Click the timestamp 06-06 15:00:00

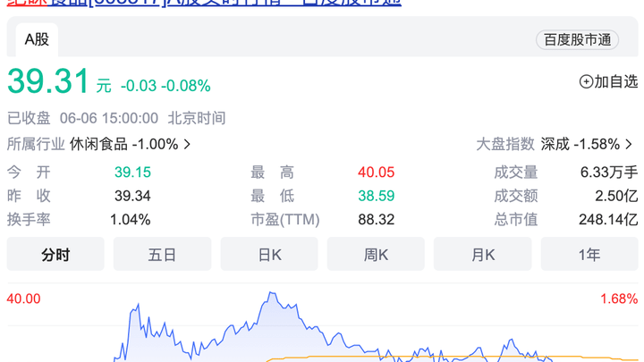109,118
